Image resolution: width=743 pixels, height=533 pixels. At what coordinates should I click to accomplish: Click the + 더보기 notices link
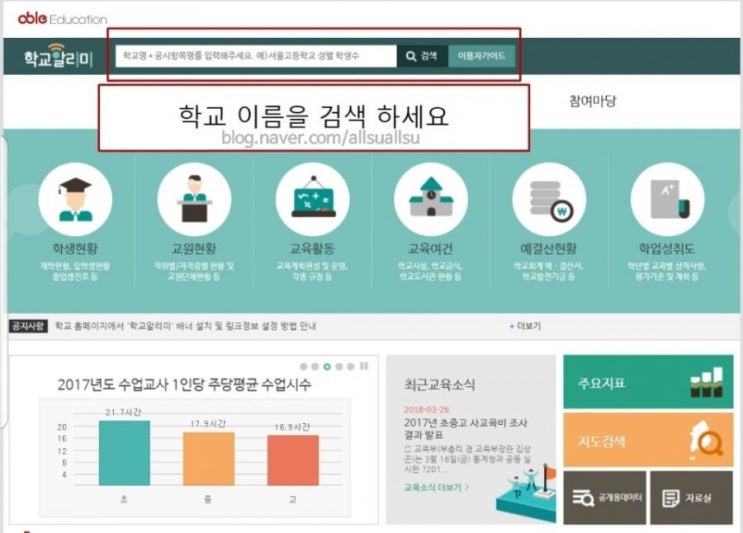click(x=525, y=326)
